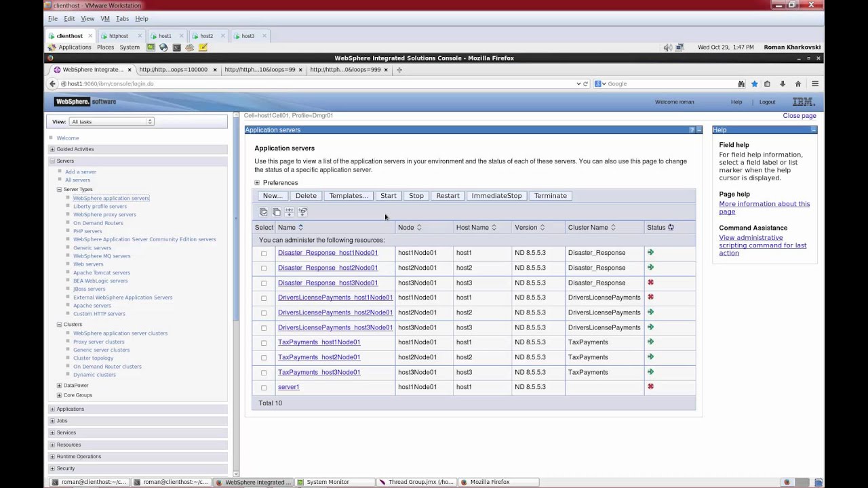The image size is (868, 488).
Task: Click the network connection tray icon
Action: click(x=680, y=47)
